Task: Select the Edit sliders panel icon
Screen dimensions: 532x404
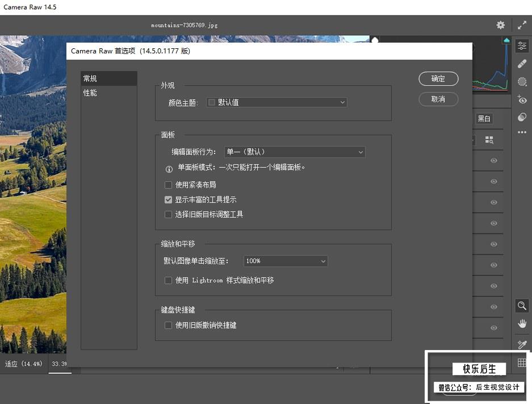Action: point(522,45)
